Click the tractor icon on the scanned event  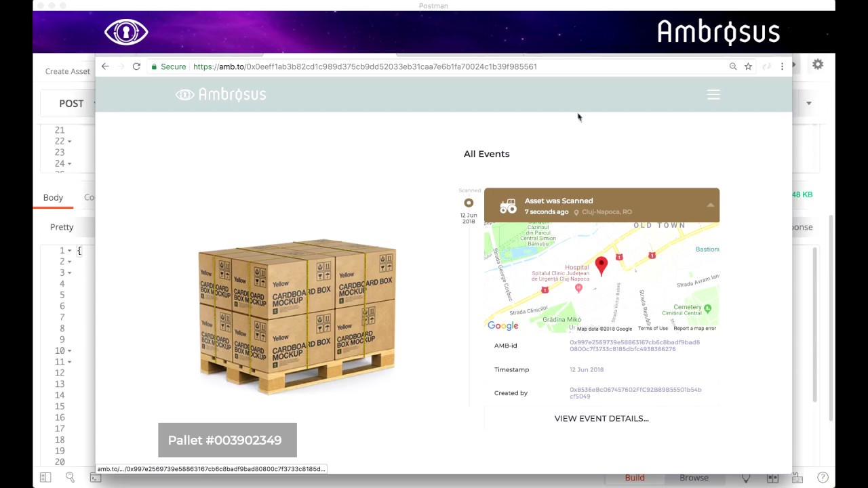508,206
